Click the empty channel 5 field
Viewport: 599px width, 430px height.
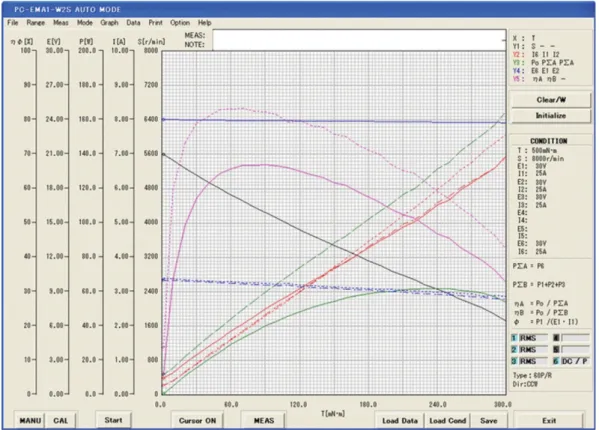[x=575, y=349]
